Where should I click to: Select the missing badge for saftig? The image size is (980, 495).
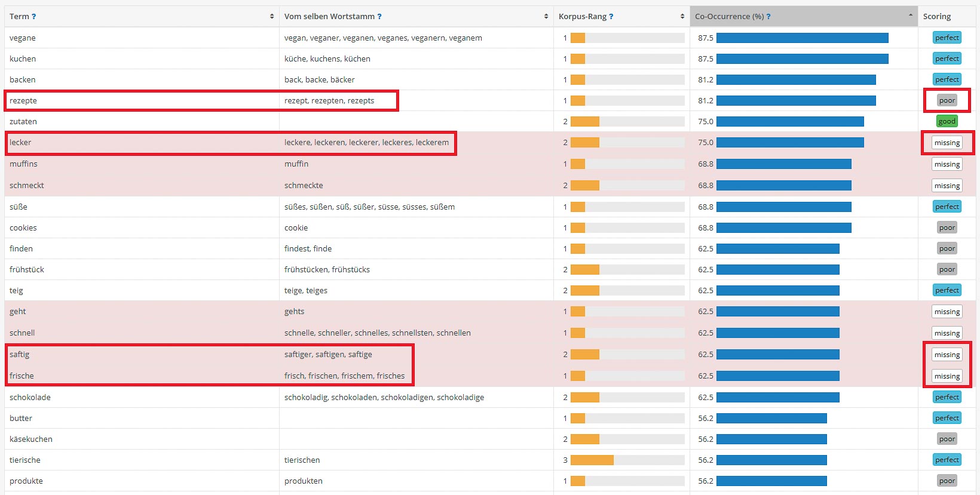coord(947,355)
